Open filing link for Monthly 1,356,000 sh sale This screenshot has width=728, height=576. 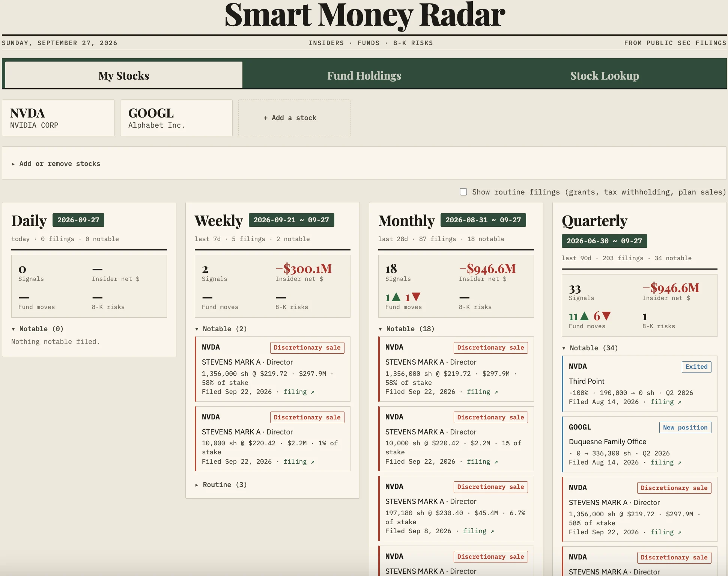pos(482,392)
